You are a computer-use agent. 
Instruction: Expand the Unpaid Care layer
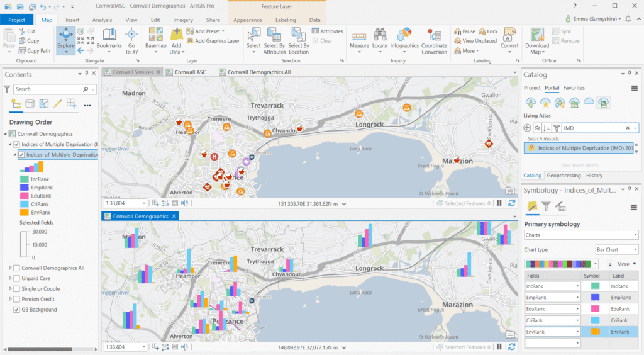tap(11, 278)
